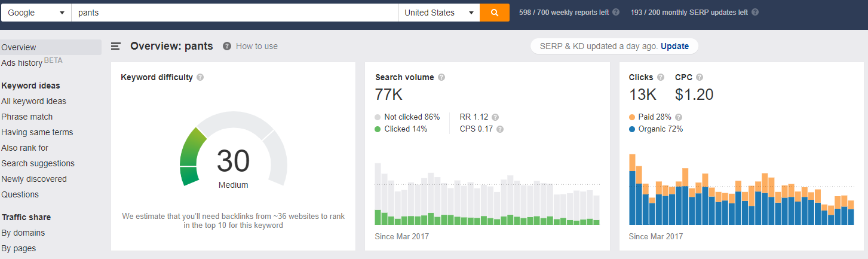The image size is (868, 259).
Task: Click help icon next to CPC heading
Action: pos(700,77)
